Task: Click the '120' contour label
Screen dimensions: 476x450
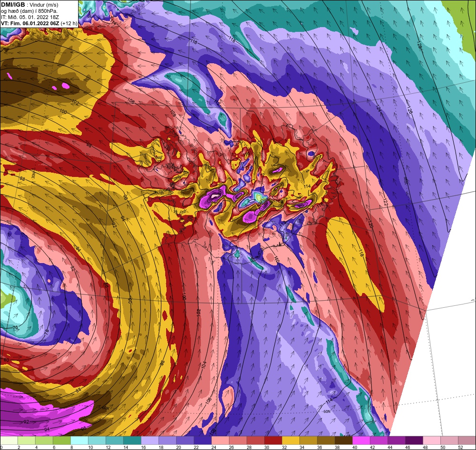Action: (x=371, y=225)
